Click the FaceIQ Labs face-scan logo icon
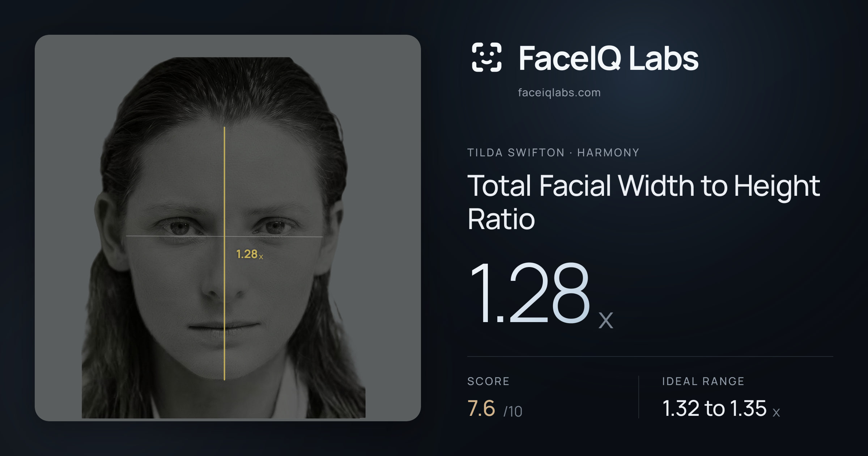Screen dimensions: 868x456 pos(486,57)
